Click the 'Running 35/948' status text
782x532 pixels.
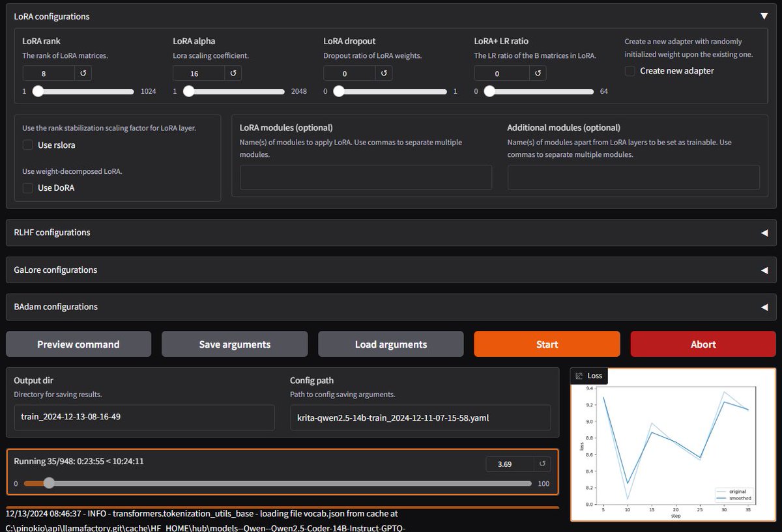click(79, 461)
